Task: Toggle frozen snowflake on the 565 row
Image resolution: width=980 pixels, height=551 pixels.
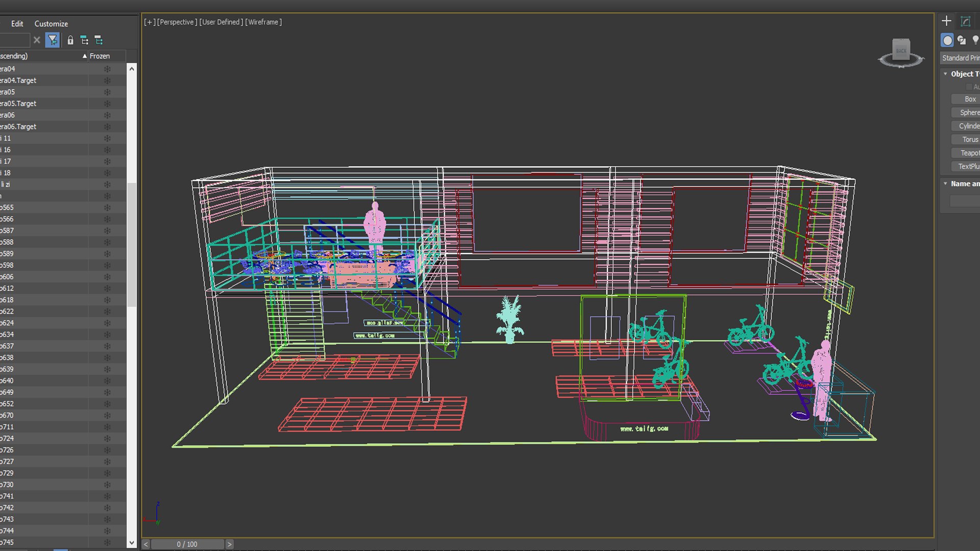Action: point(107,208)
